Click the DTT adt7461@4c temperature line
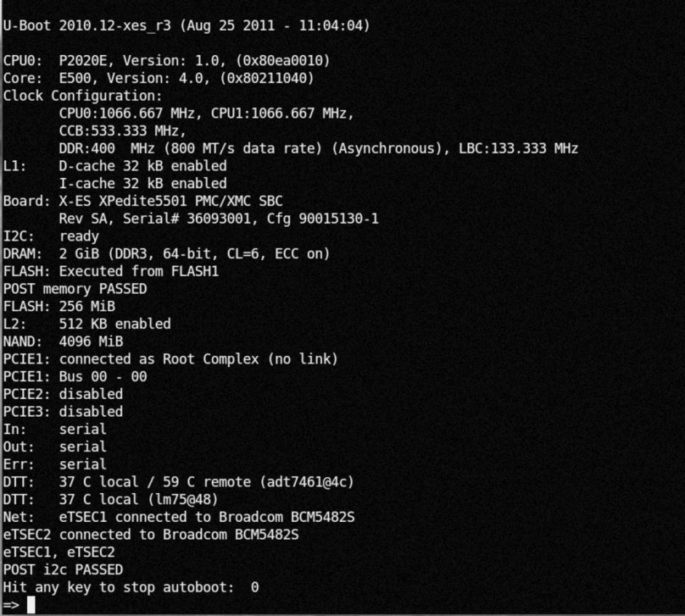 178,481
